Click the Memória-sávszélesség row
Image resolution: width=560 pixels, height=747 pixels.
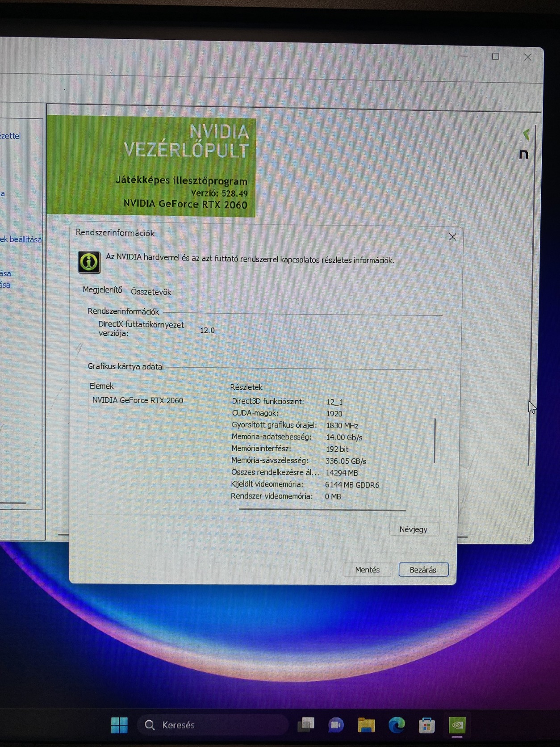pos(299,461)
